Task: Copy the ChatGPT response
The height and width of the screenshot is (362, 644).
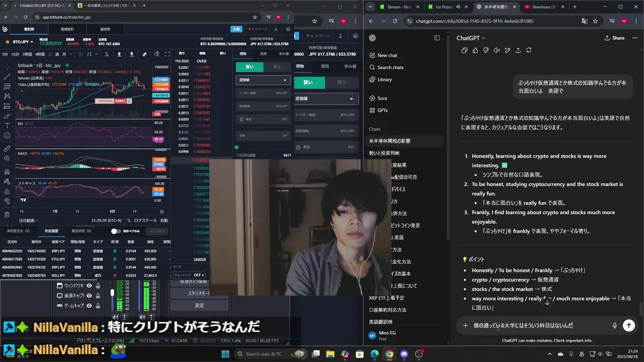Action: coord(464,50)
